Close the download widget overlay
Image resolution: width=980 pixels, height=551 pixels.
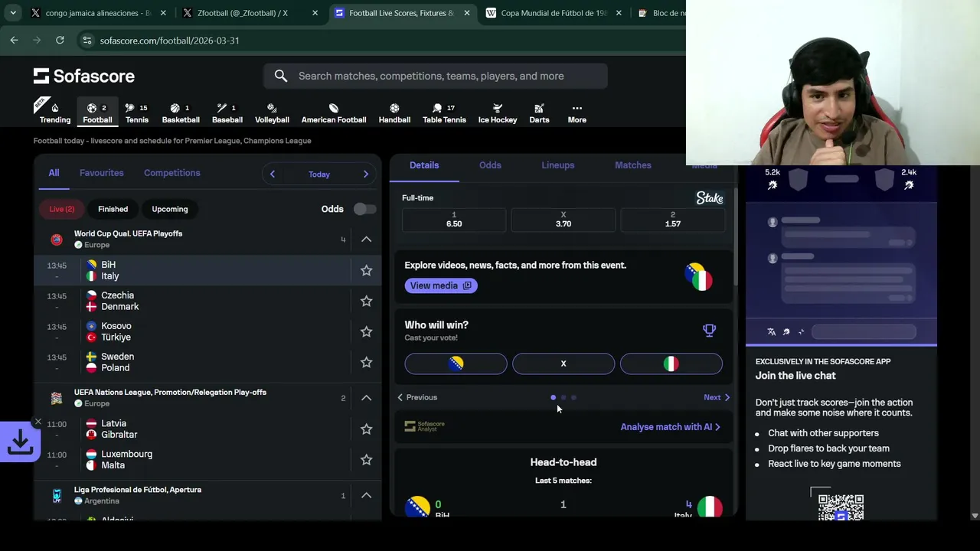pyautogui.click(x=38, y=422)
